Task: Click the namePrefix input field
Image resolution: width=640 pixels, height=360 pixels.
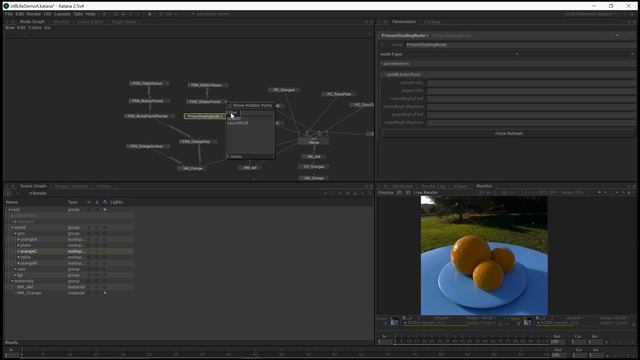Action: click(531, 82)
